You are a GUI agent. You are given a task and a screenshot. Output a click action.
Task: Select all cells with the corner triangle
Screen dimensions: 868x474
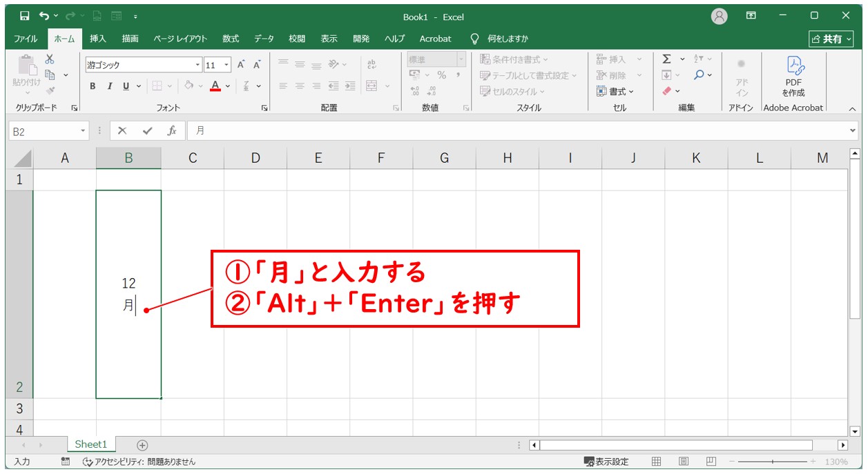click(22, 159)
